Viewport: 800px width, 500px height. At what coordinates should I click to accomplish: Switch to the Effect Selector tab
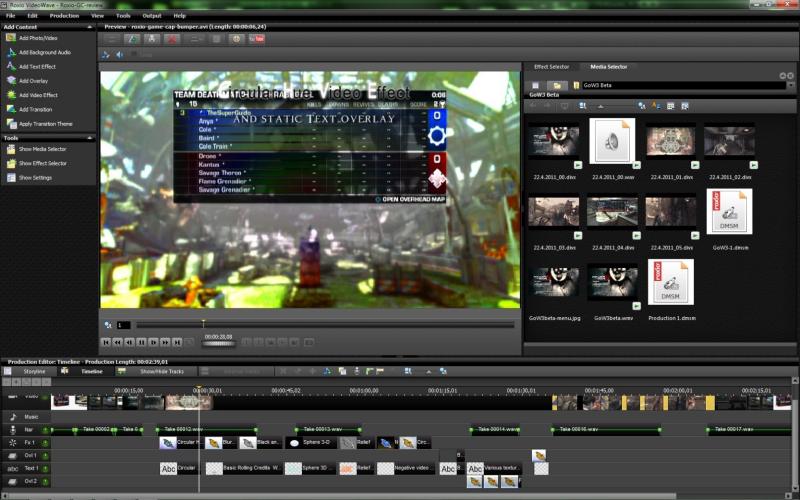(x=551, y=67)
